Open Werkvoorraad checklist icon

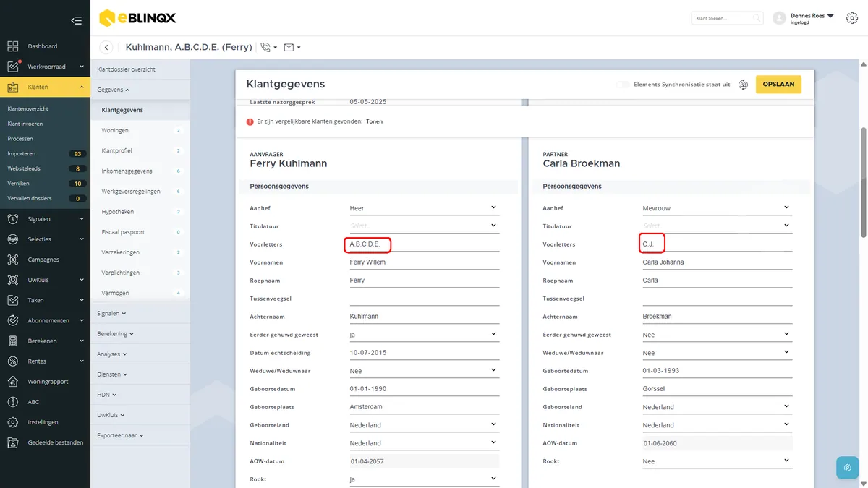coord(13,67)
